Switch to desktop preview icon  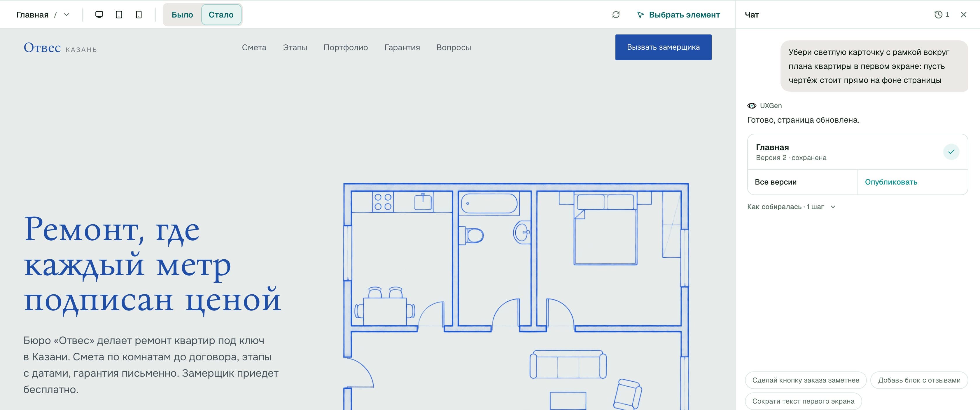point(99,15)
